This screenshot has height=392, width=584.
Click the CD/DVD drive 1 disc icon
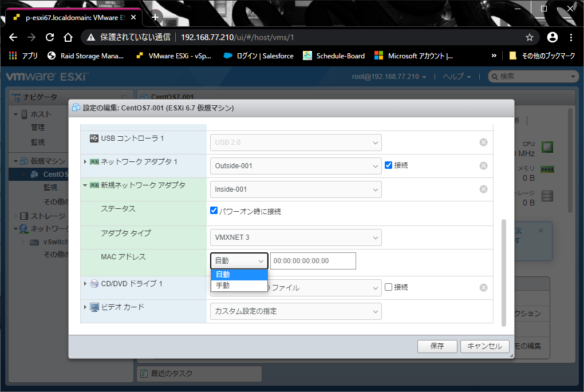[x=94, y=284]
